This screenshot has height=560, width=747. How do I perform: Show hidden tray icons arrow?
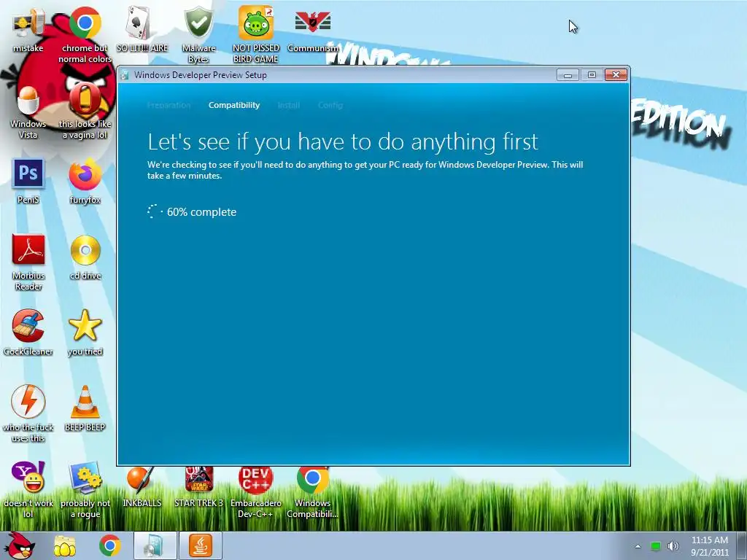638,546
